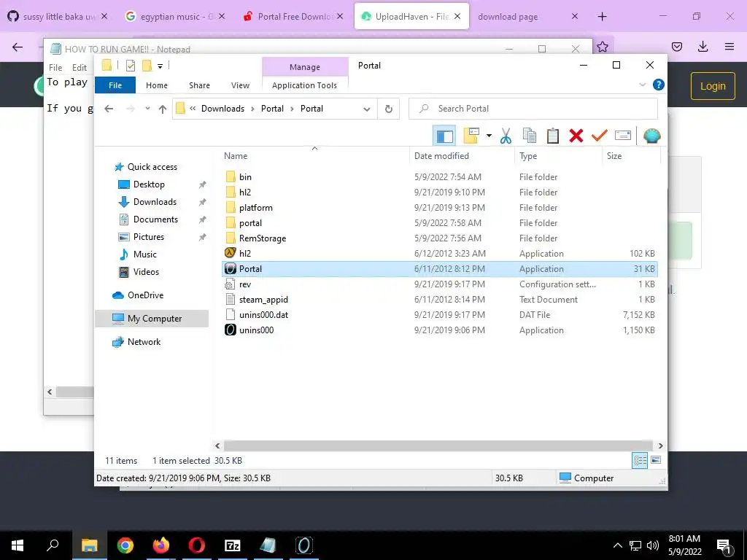
Task: Click the folder options toolbar icon
Action: click(x=471, y=136)
